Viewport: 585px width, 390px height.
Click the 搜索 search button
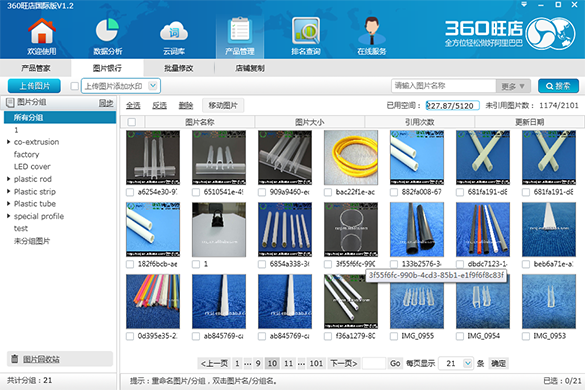pos(558,86)
